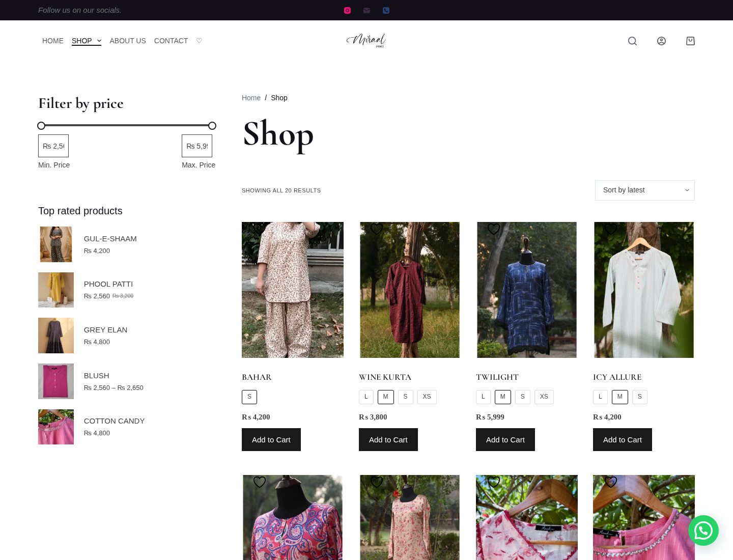The image size is (733, 560).
Task: Open GREY ELAN top rated product
Action: (x=106, y=330)
